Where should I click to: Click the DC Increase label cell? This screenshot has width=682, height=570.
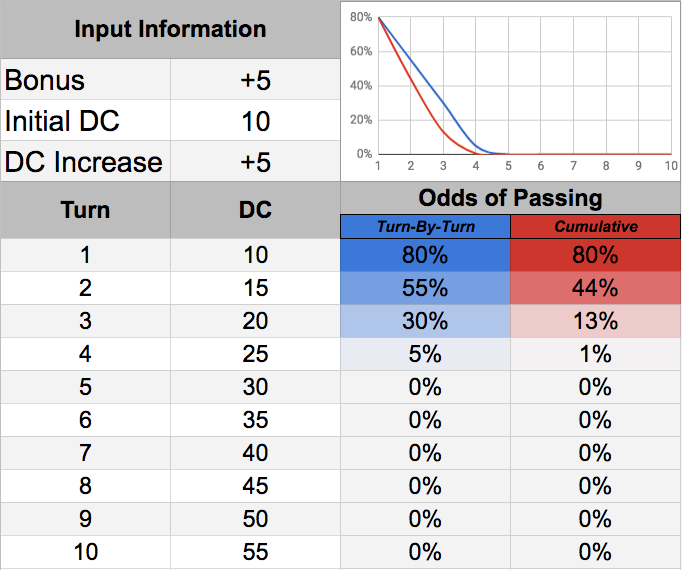85,162
